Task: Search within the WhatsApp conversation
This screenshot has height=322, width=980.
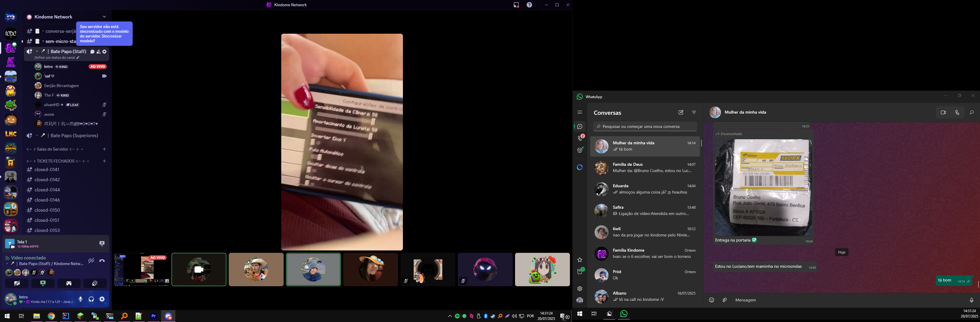Action: [972, 112]
